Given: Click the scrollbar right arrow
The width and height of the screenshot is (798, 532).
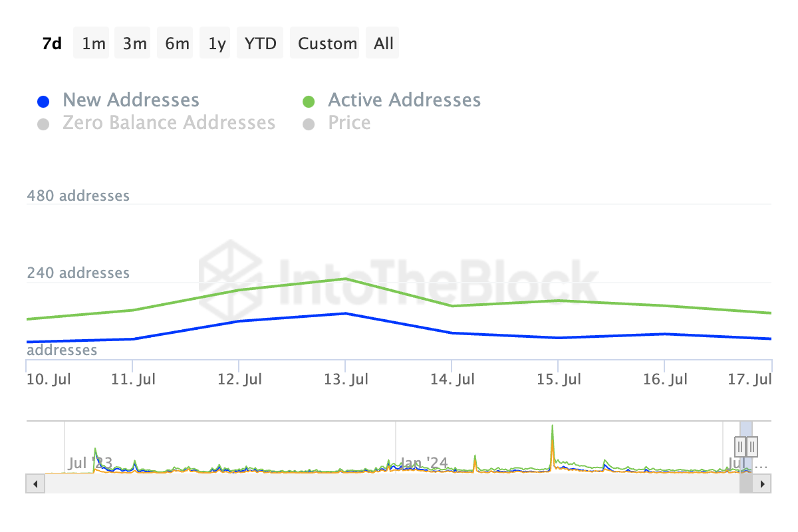Looking at the screenshot, I should coord(762,483).
